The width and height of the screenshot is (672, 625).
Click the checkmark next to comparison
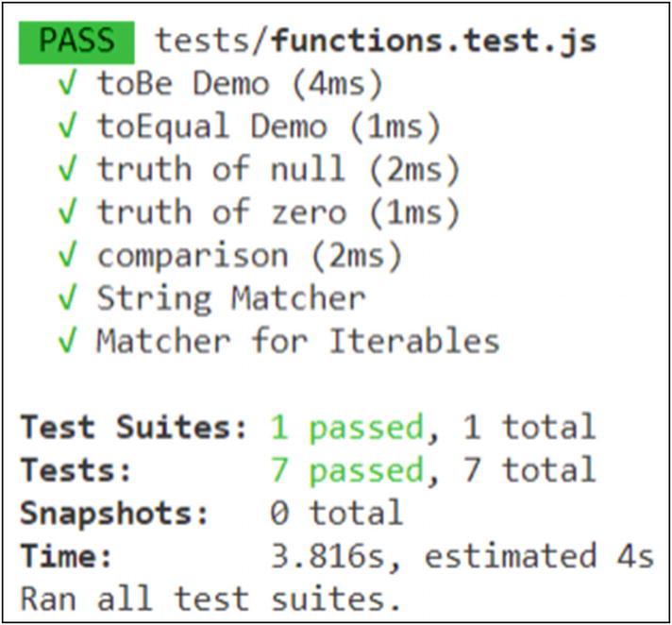66,255
